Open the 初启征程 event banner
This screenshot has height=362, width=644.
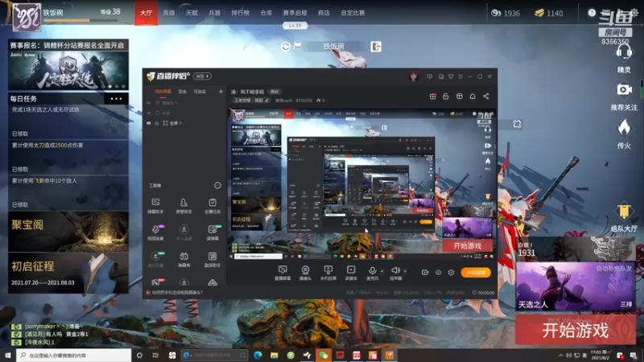[x=68, y=273]
